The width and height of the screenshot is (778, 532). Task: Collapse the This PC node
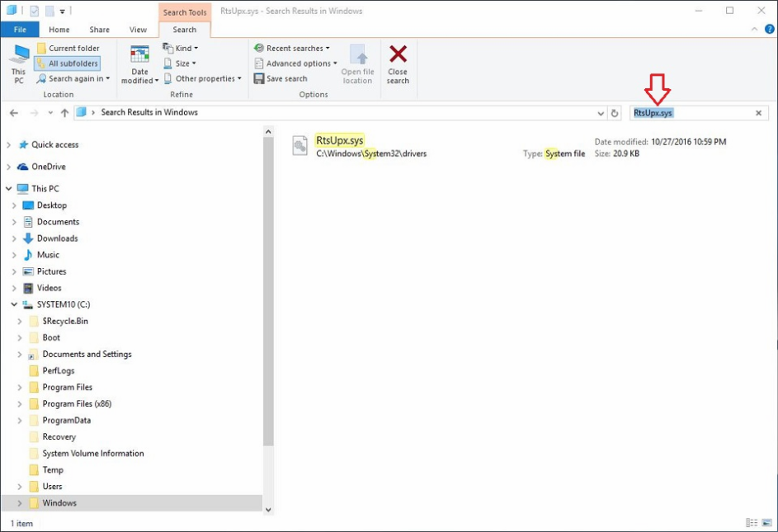pyautogui.click(x=8, y=189)
